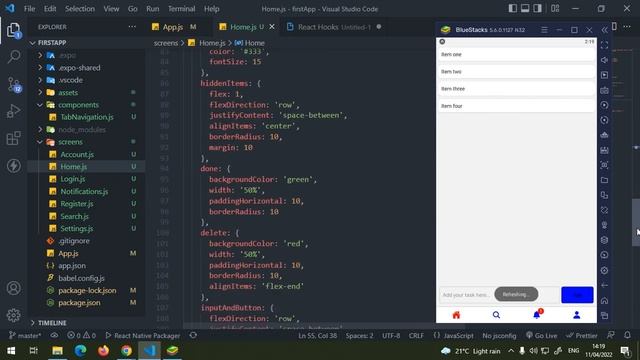Tap 'Item one' in the app list

point(516,54)
